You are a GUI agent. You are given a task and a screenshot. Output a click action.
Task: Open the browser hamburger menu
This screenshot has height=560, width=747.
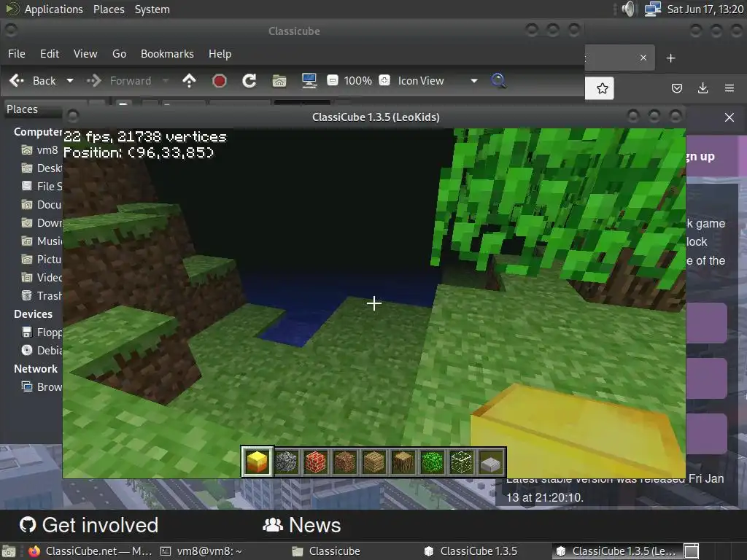pyautogui.click(x=729, y=88)
